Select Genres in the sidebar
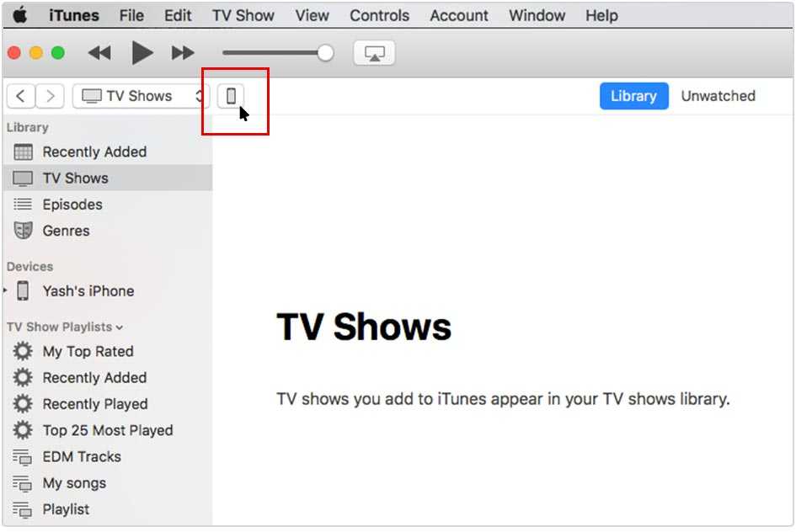This screenshot has width=796, height=532. point(108,231)
